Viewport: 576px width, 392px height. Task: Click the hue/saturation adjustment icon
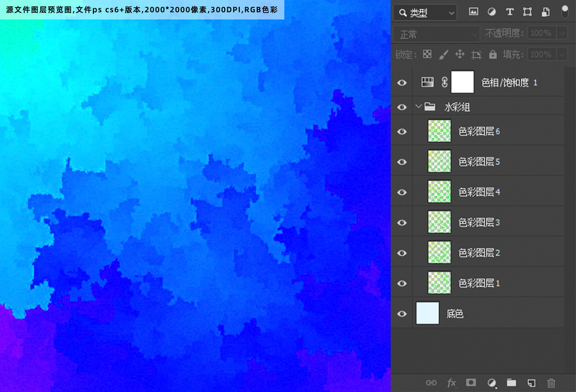[x=428, y=82]
